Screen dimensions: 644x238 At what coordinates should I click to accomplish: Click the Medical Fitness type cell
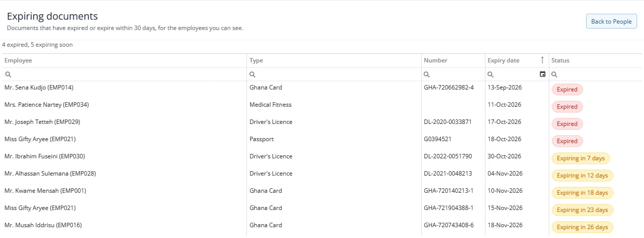pos(270,105)
